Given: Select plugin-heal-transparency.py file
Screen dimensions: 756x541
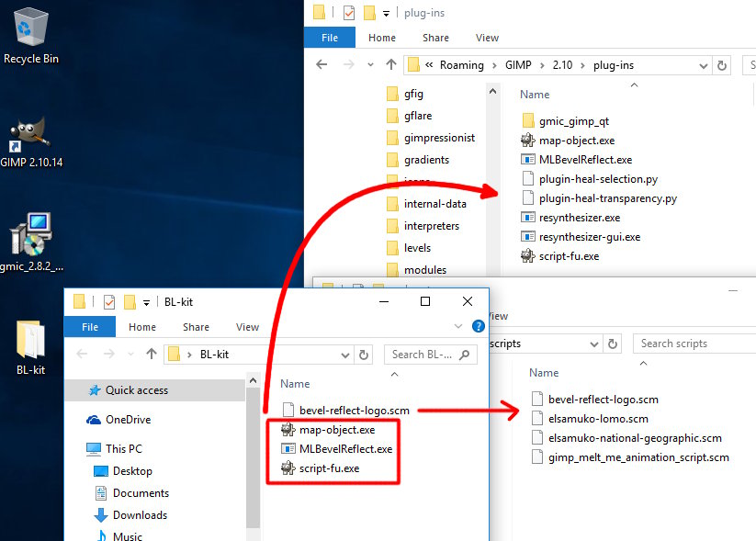Looking at the screenshot, I should [x=599, y=198].
